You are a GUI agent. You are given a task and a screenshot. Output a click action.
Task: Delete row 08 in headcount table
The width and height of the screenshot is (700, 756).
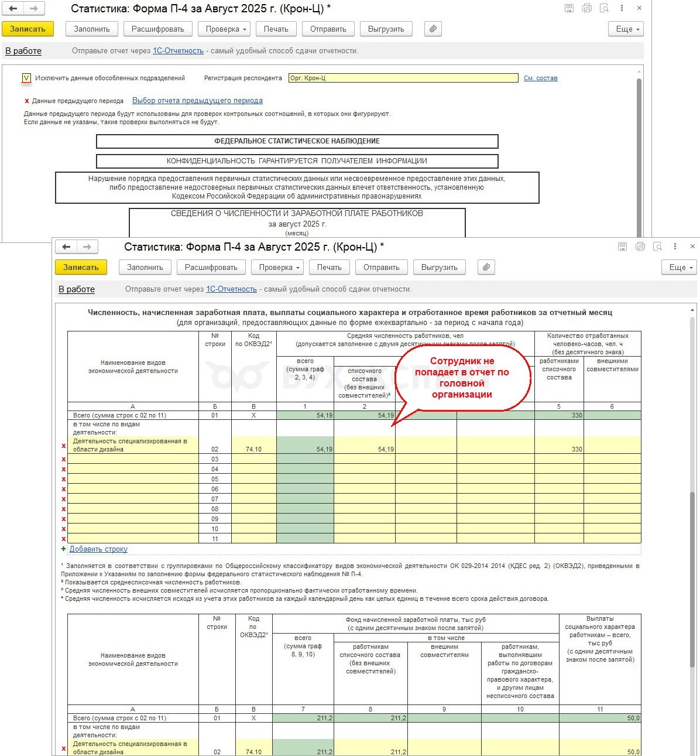(x=64, y=509)
